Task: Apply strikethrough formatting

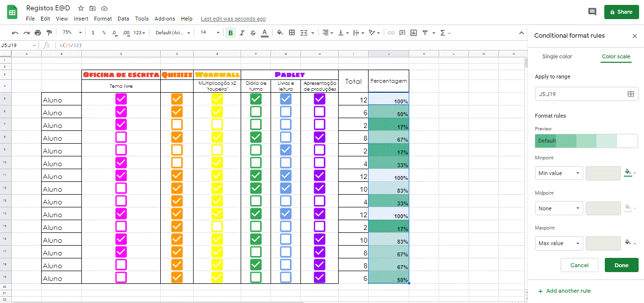Action: (253, 33)
